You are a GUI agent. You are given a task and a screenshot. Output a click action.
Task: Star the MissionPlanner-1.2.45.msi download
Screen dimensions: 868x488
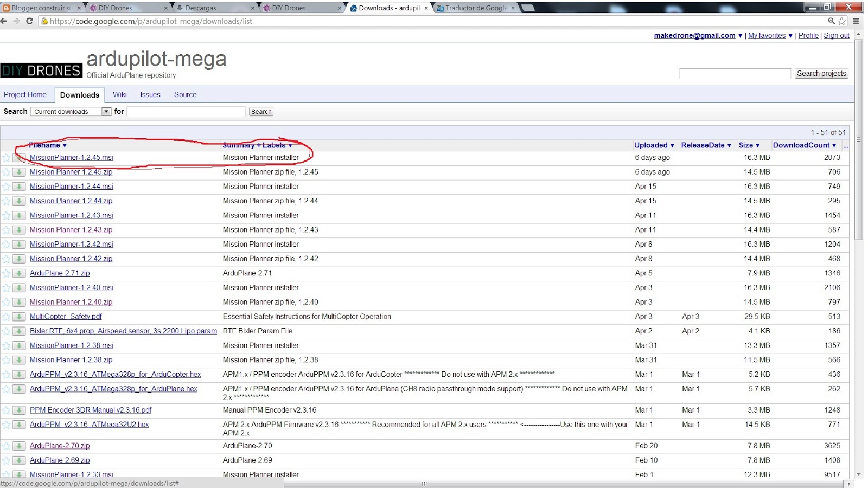click(x=6, y=158)
